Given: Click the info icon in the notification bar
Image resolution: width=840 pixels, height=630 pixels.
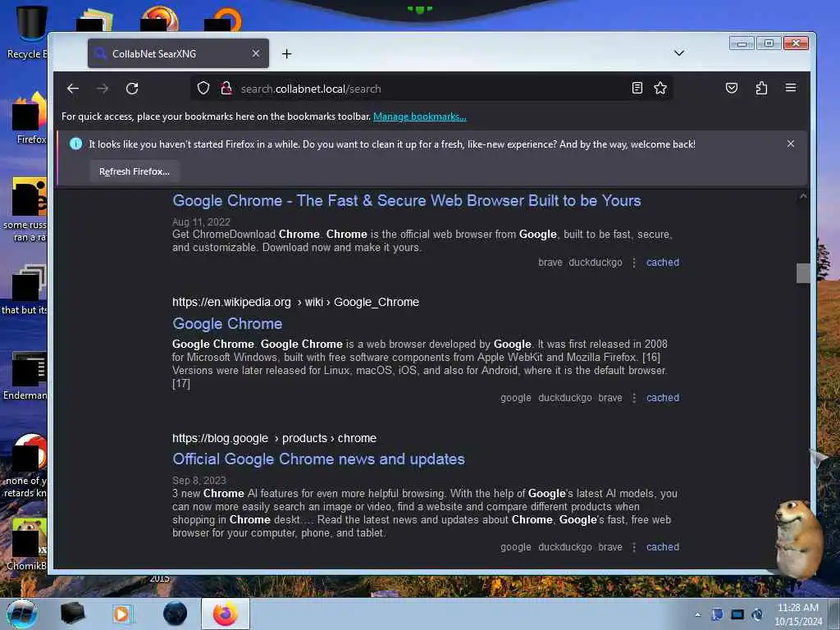Looking at the screenshot, I should coord(76,144).
